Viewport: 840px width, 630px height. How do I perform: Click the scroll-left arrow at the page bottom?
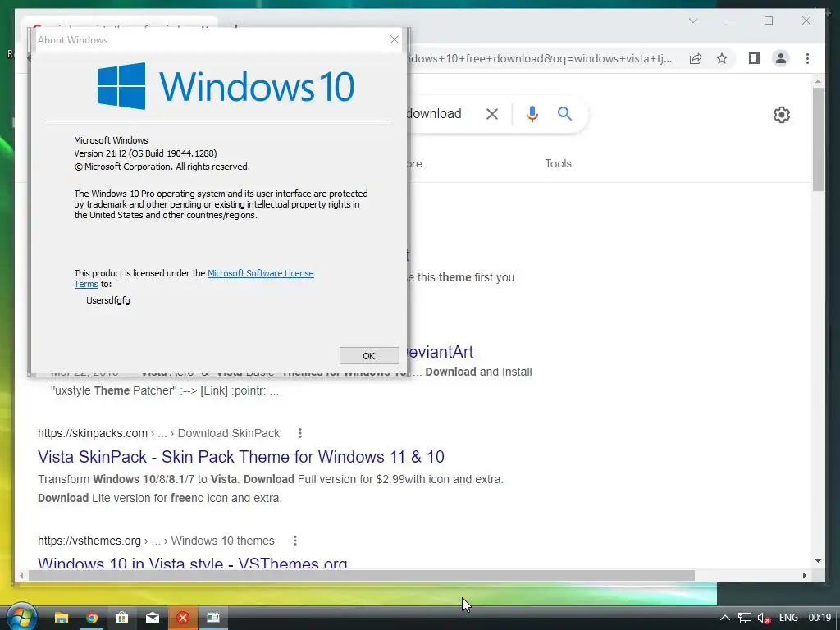(21, 575)
